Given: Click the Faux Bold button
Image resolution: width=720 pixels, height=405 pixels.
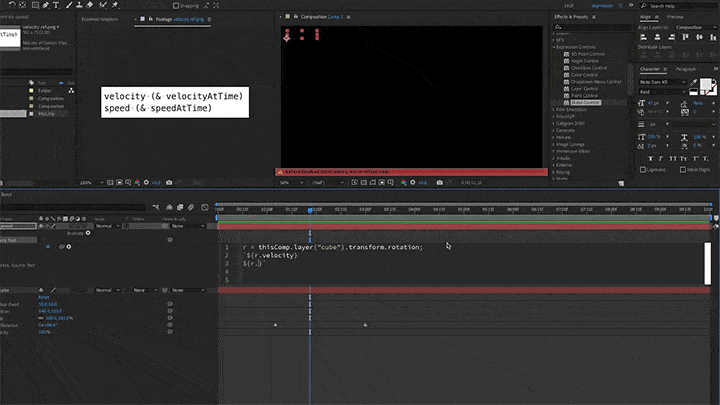Looking at the screenshot, I should click(650, 159).
